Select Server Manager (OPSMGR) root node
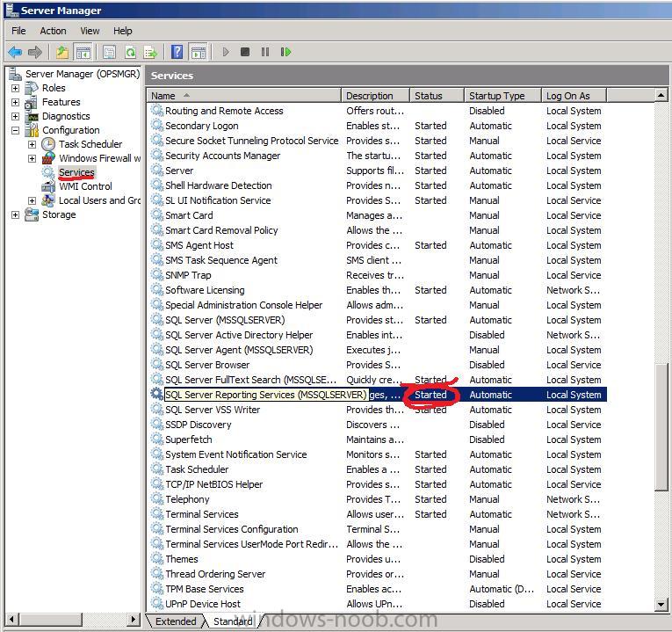This screenshot has width=672, height=632. (x=83, y=74)
